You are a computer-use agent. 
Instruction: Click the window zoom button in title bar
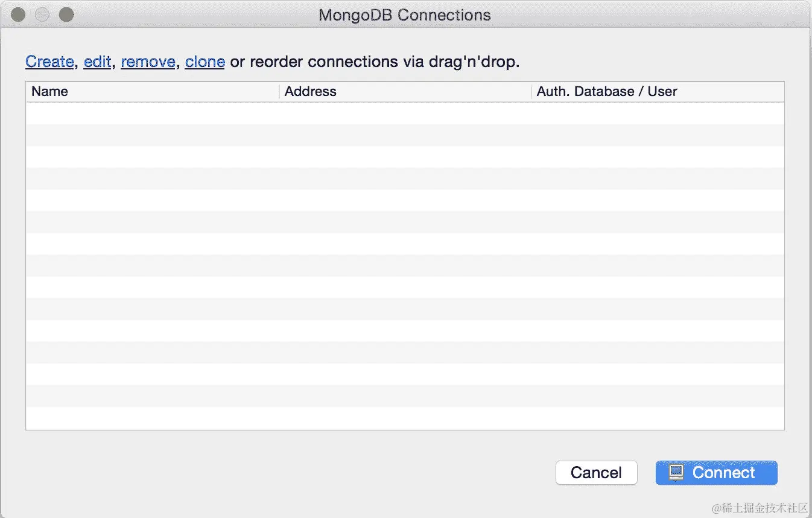tap(66, 14)
